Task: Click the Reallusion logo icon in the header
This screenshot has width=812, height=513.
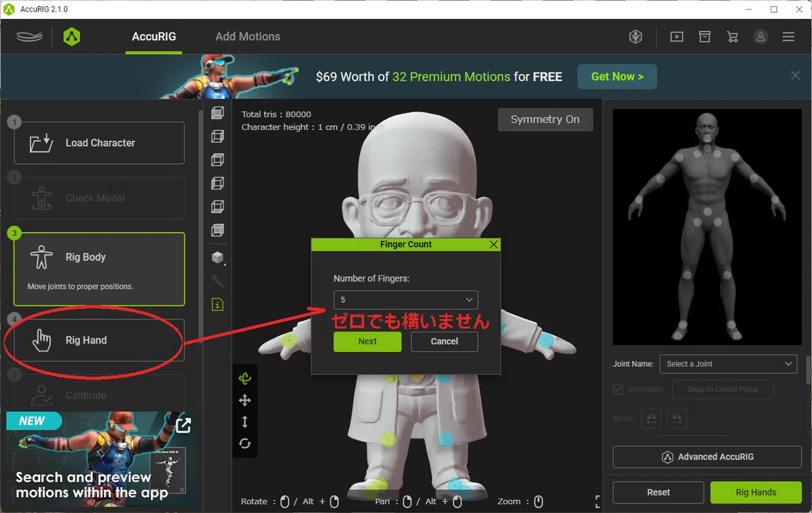Action: (x=30, y=37)
